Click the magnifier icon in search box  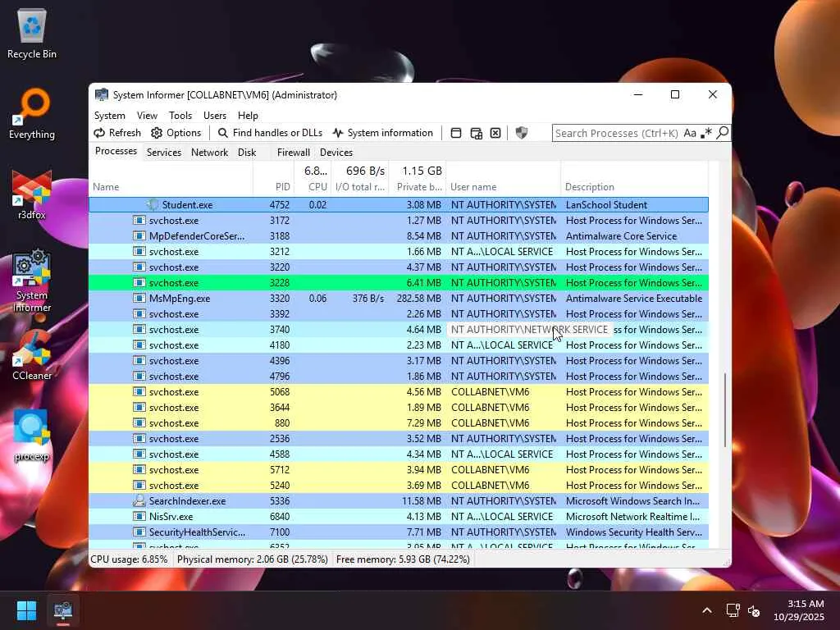click(723, 132)
